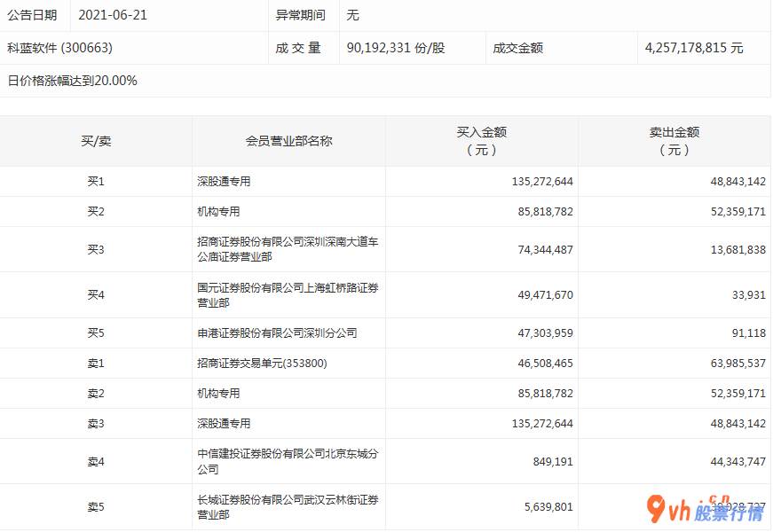Select sell amount 48,843,142 in 买1 row
The width and height of the screenshot is (773, 532).
738,181
